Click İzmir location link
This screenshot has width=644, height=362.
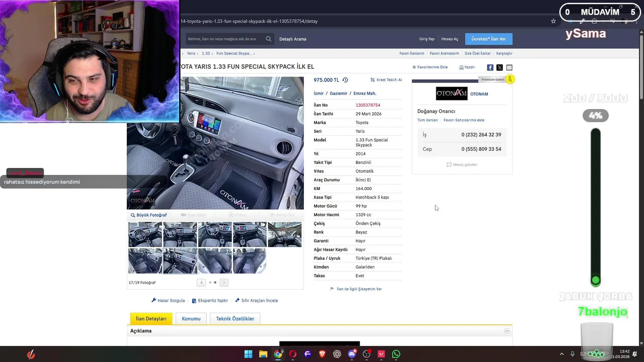[318, 94]
